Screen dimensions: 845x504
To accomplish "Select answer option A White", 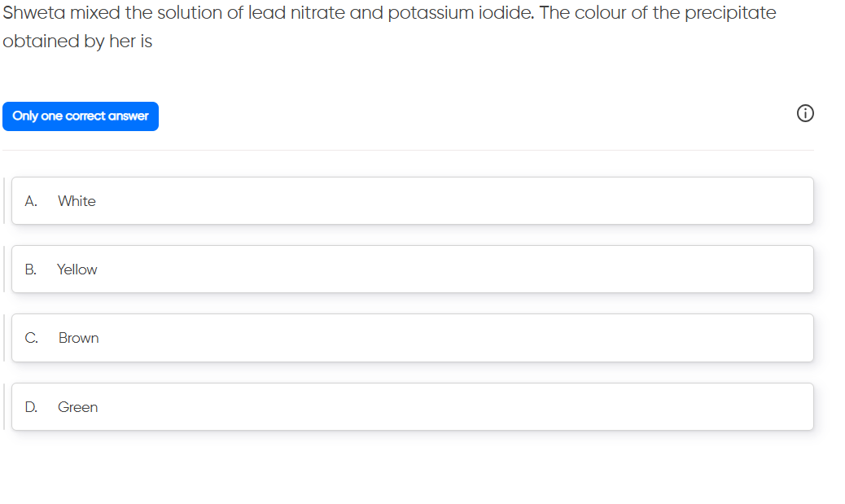I will (412, 201).
